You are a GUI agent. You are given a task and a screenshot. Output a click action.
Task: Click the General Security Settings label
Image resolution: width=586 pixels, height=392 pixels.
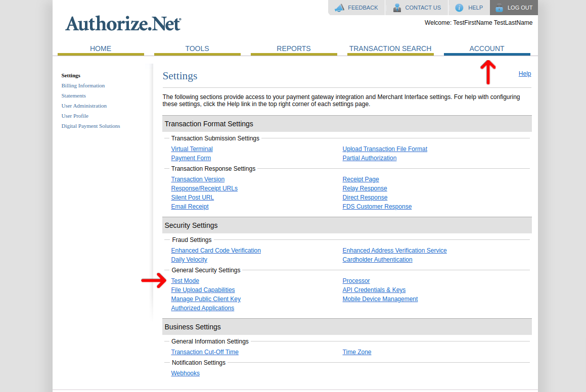(206, 270)
